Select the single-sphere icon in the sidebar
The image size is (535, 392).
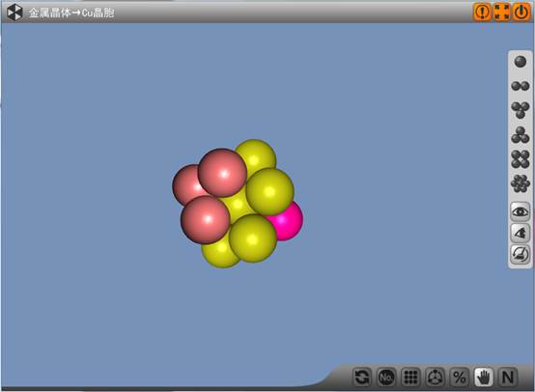coord(520,62)
